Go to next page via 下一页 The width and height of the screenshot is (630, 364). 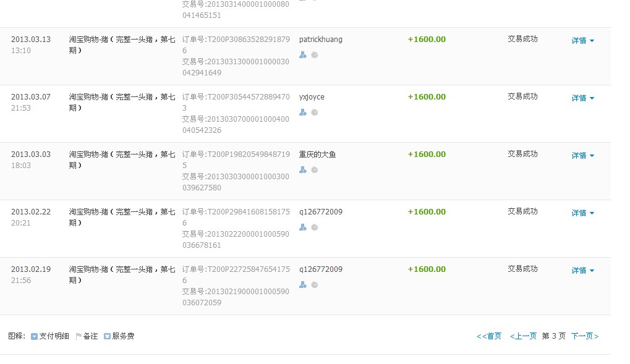(584, 336)
